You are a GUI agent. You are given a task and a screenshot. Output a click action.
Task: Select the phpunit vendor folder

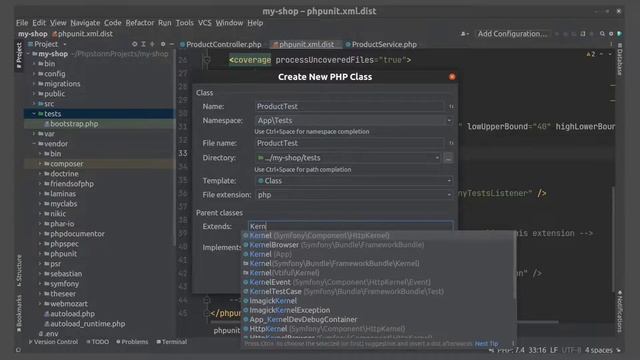pyautogui.click(x=63, y=254)
